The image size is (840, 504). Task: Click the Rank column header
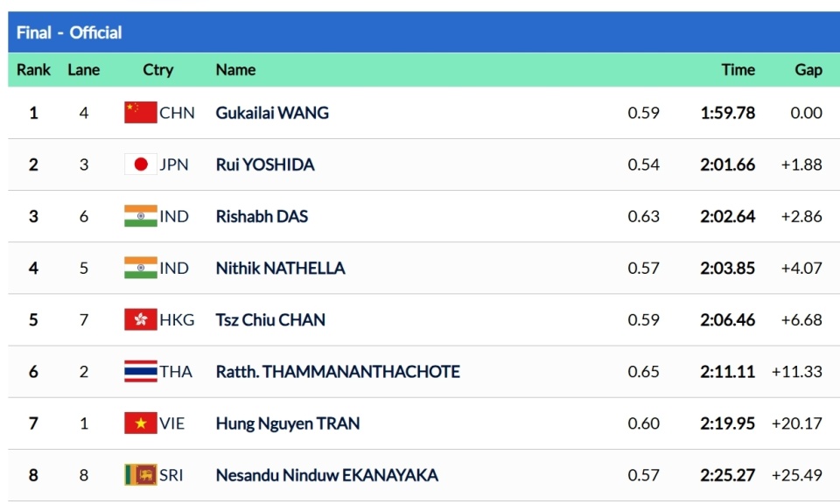(34, 70)
